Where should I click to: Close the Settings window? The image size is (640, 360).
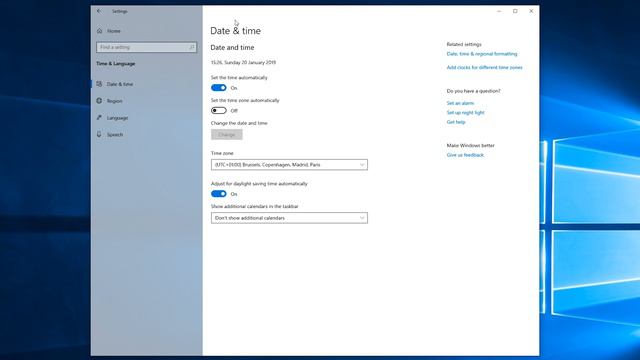pos(531,11)
